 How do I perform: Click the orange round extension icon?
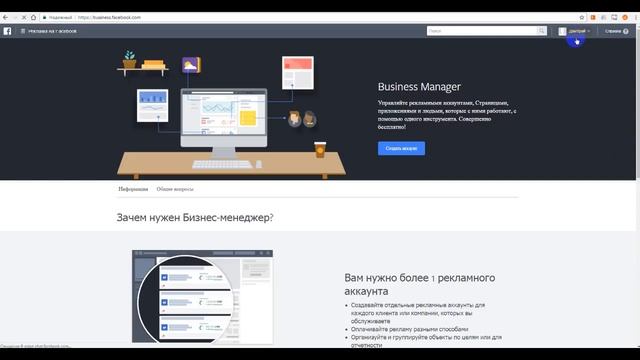coord(625,18)
